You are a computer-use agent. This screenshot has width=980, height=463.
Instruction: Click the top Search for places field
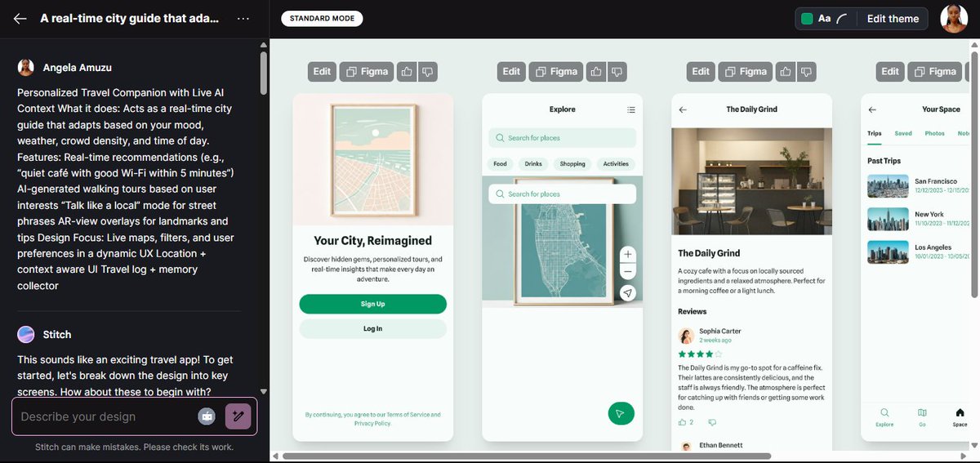[x=562, y=138]
